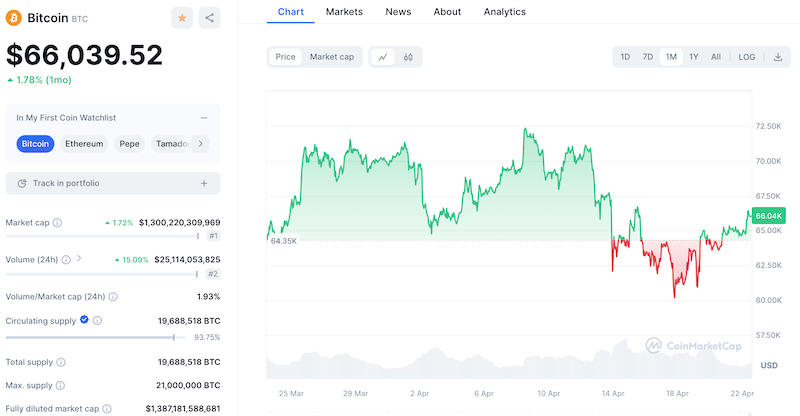Click Track in portfolio button
The height and width of the screenshot is (416, 800).
pos(113,183)
